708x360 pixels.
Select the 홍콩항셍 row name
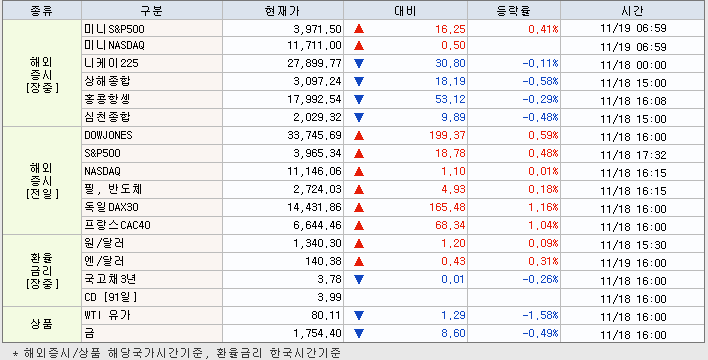pos(107,99)
